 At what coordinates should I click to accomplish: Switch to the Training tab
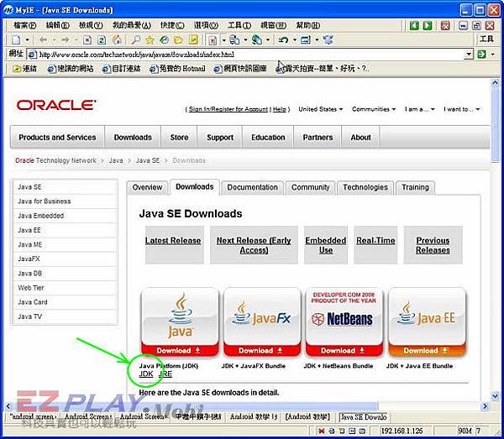tap(415, 187)
